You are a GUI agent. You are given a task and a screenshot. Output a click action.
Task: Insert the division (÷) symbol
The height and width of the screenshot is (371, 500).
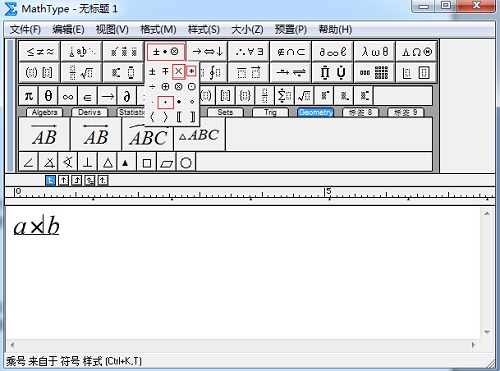[x=152, y=87]
